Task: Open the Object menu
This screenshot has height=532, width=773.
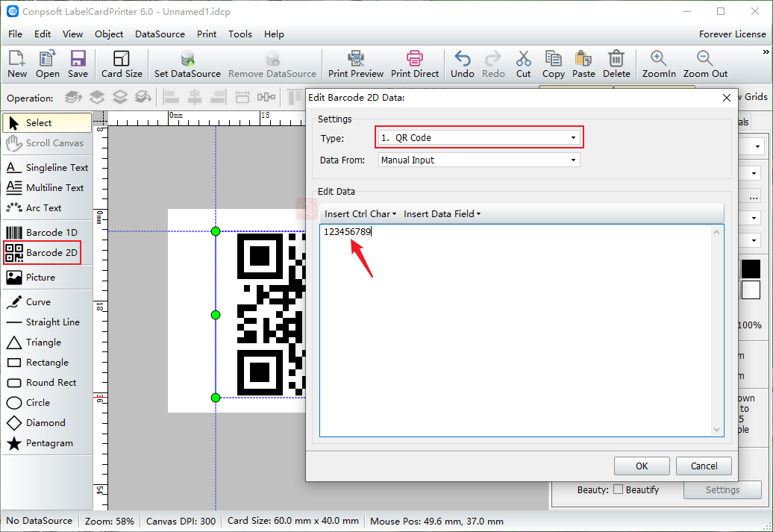Action: coord(109,34)
